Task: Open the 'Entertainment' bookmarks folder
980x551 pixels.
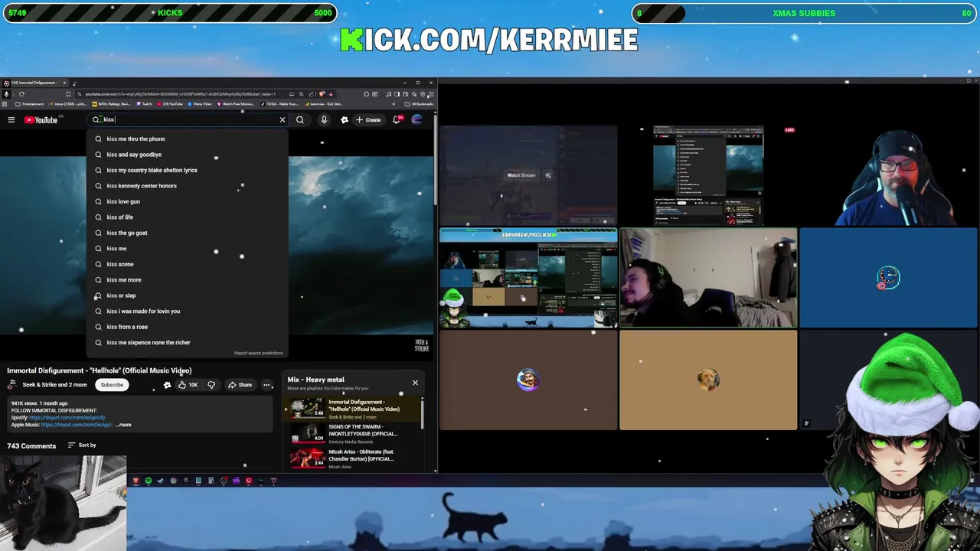Action: (x=29, y=104)
